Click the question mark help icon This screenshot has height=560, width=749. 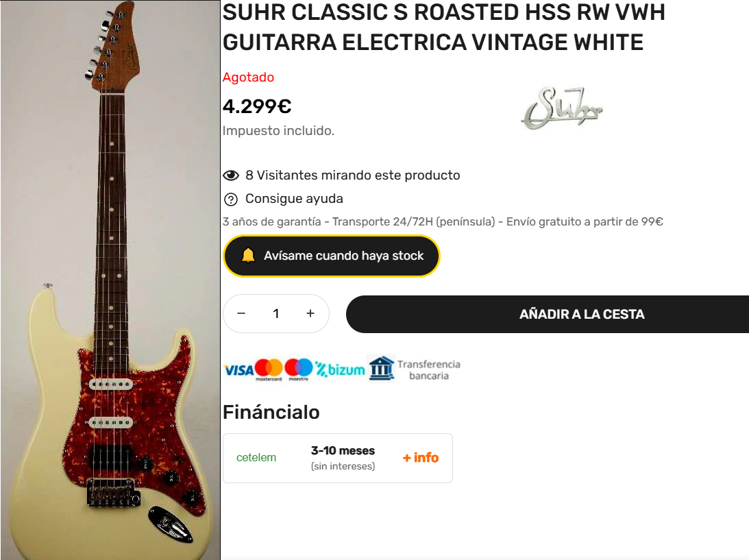[231, 199]
